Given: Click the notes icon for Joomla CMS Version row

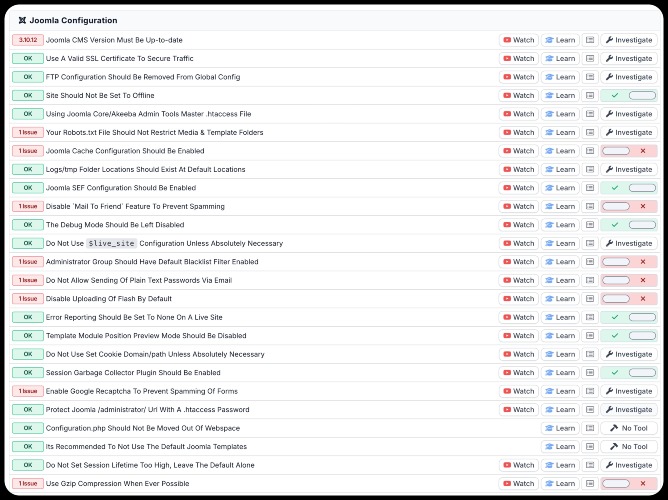Looking at the screenshot, I should [590, 40].
